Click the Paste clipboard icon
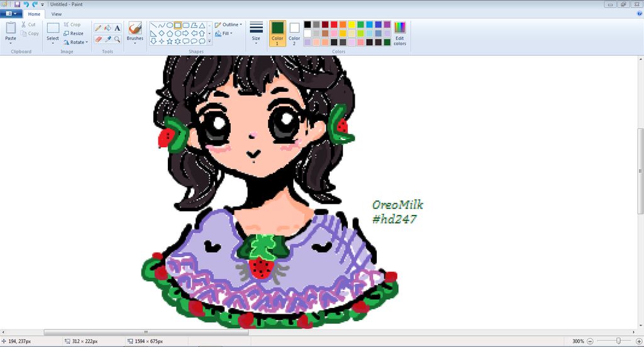The height and width of the screenshot is (347, 644). (11, 28)
